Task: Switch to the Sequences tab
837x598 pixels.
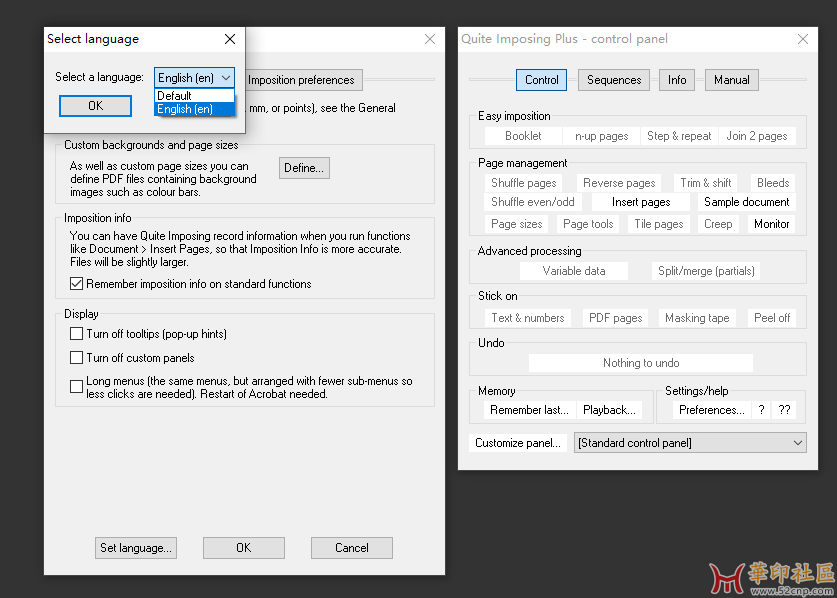Action: (614, 80)
